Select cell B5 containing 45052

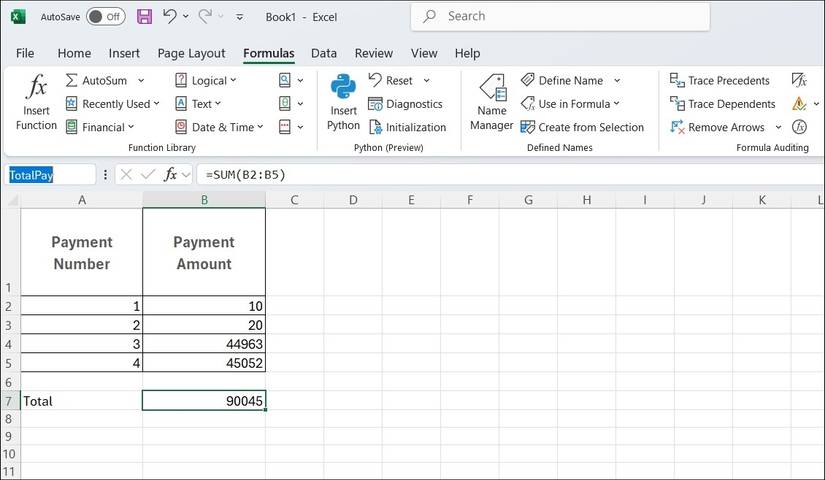point(204,363)
